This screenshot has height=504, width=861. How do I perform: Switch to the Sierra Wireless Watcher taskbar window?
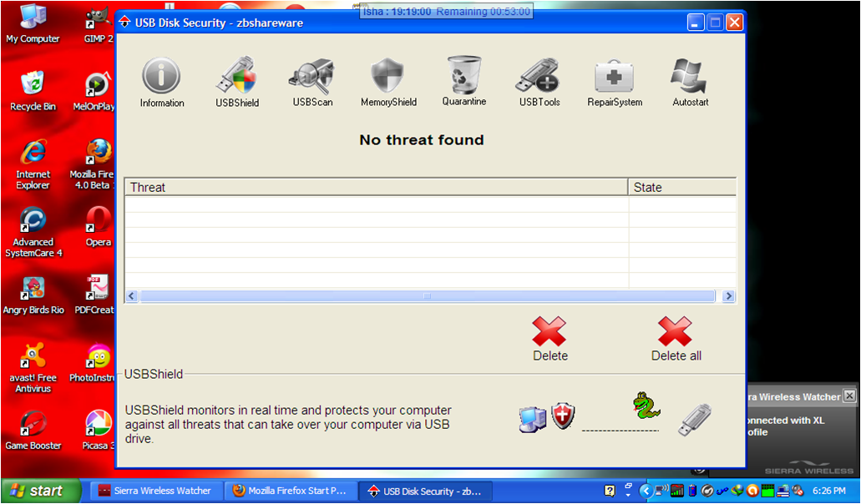pyautogui.click(x=155, y=491)
